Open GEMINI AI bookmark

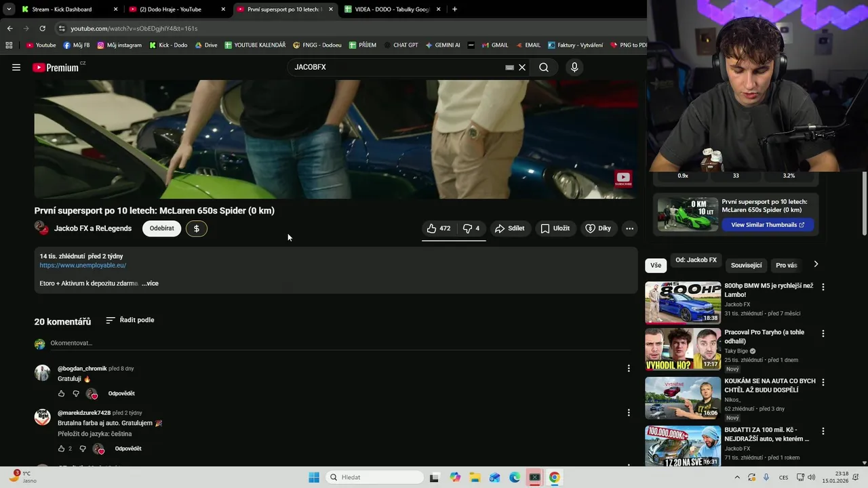point(443,45)
